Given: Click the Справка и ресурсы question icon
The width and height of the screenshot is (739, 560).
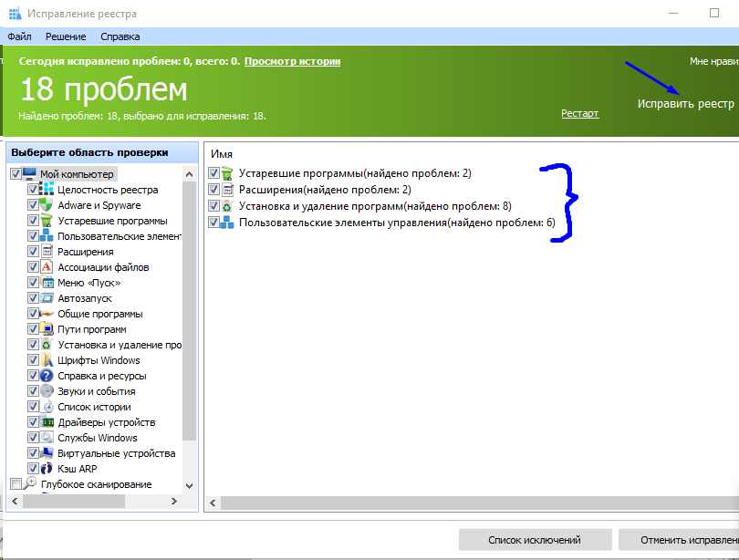Looking at the screenshot, I should 47,376.
